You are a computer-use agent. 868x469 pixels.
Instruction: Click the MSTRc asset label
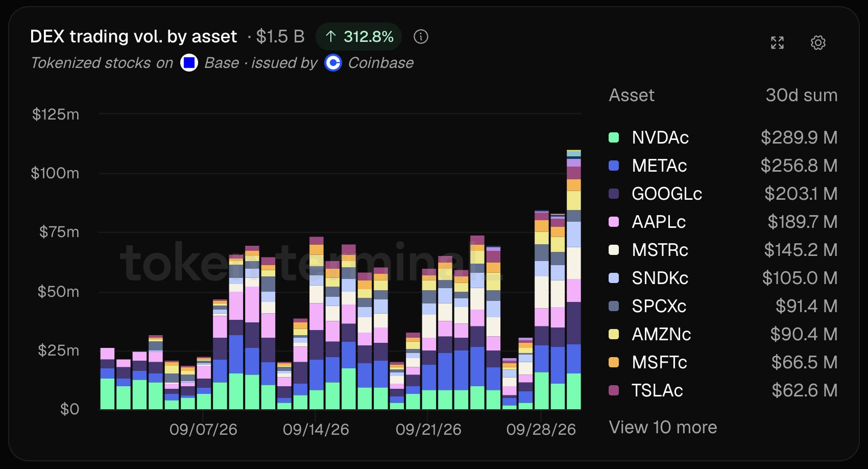[x=660, y=250]
